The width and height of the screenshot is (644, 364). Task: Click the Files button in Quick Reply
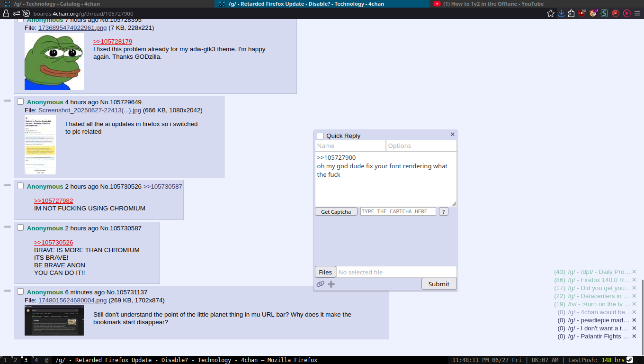pyautogui.click(x=325, y=272)
